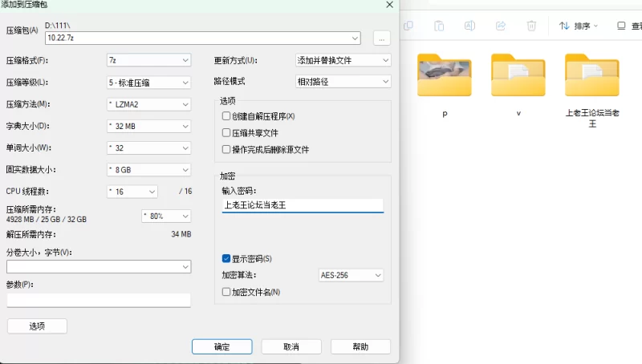Click the Rename icon in Explorer toolbar
642x364 pixels.
469,26
